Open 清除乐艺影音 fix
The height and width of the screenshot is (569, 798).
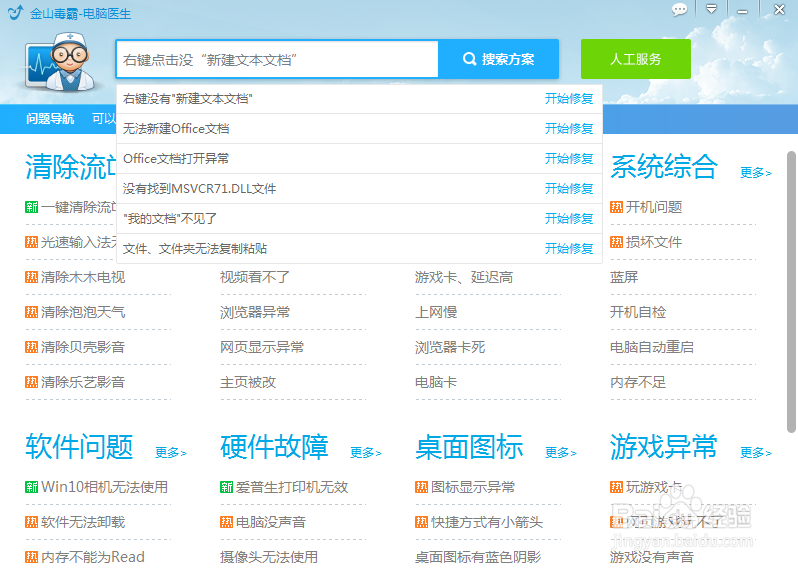[83, 383]
